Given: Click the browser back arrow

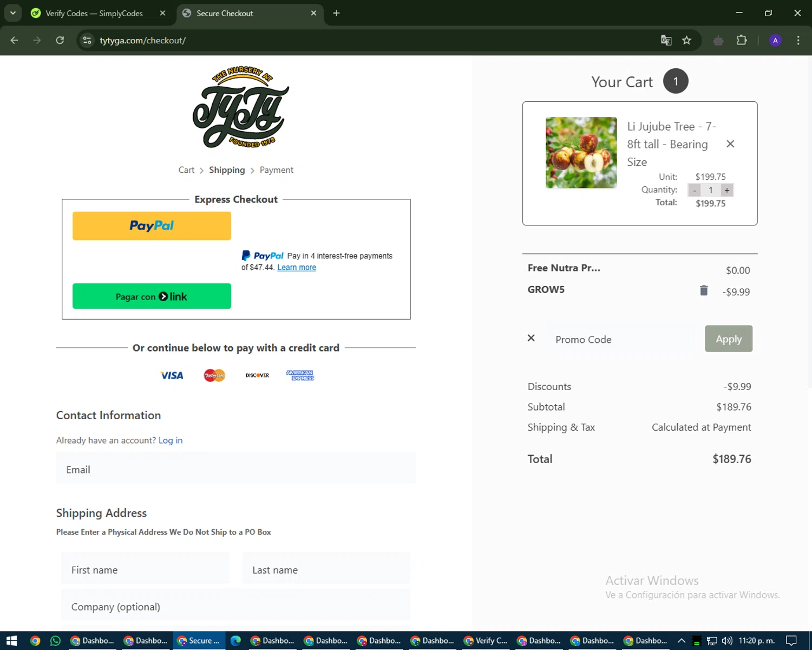Looking at the screenshot, I should [x=15, y=40].
